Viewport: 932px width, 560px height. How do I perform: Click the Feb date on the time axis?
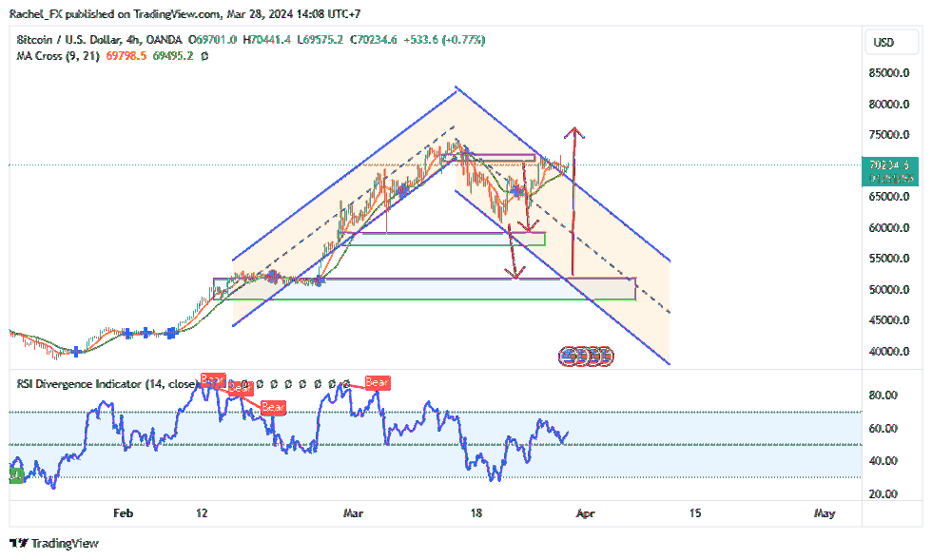pyautogui.click(x=123, y=513)
